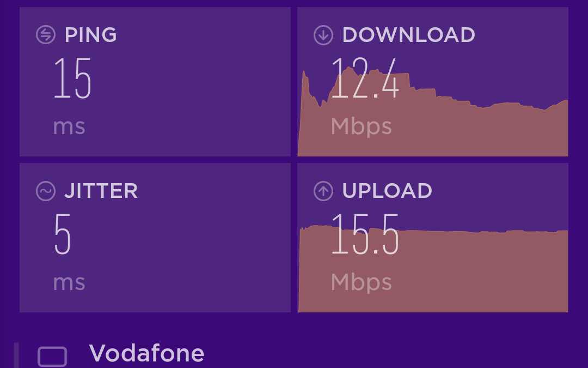Select the UPLOAD label
This screenshot has width=588, height=368.
point(388,191)
